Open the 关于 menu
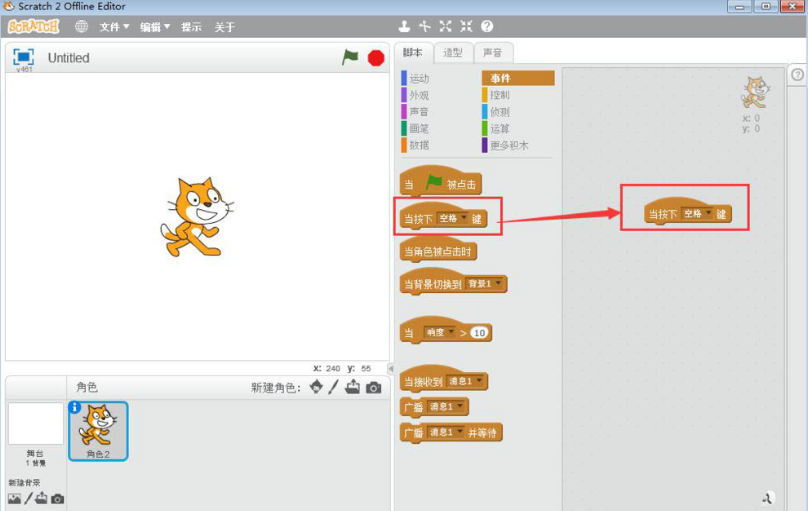 pyautogui.click(x=225, y=27)
